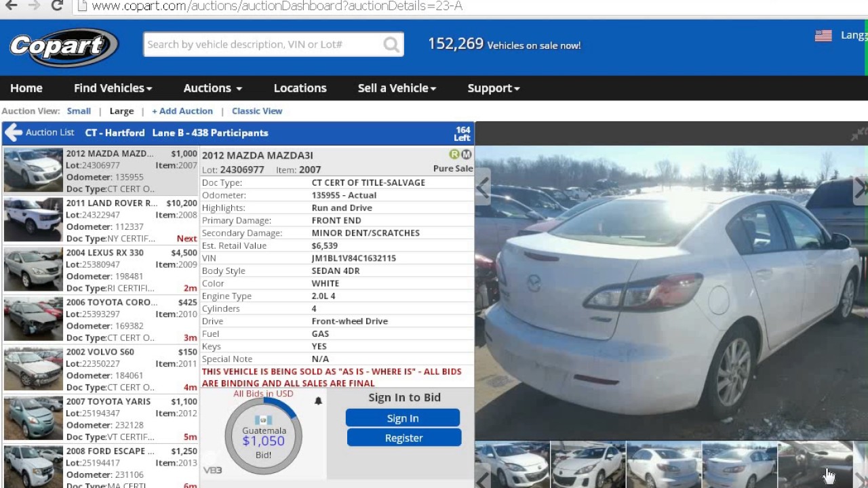Open the Locations menu item
The image size is (868, 488).
(x=300, y=88)
